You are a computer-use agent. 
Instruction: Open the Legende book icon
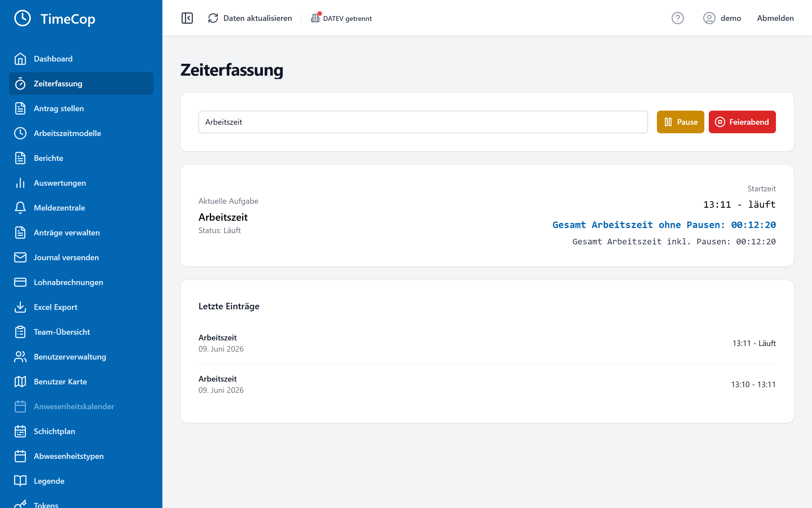(20, 481)
